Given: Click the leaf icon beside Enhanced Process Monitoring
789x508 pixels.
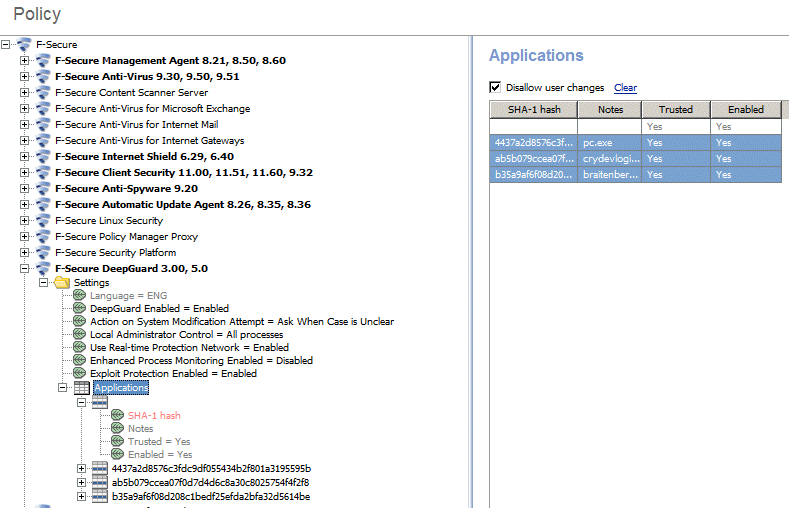Looking at the screenshot, I should pos(80,361).
